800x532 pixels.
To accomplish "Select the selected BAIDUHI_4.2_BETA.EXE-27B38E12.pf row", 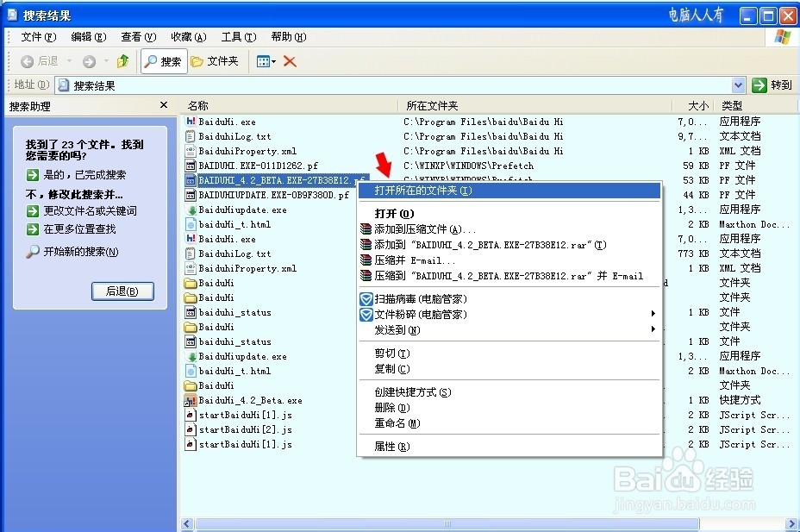I will 276,180.
